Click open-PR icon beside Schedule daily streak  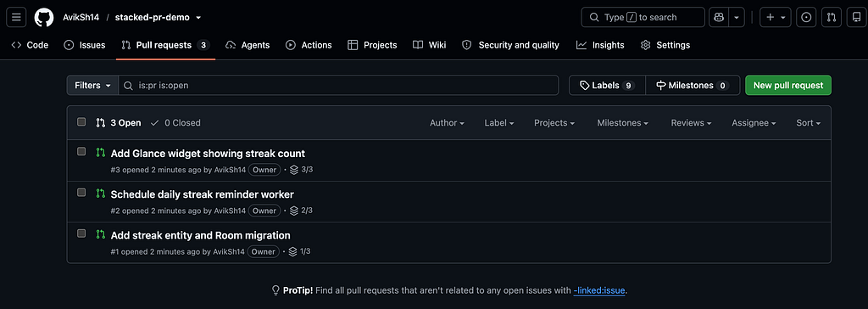tap(100, 194)
